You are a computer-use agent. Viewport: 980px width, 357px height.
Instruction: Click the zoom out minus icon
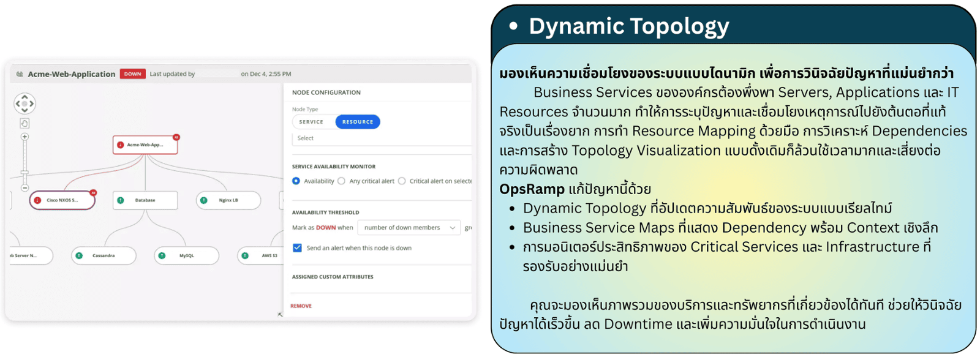point(24,188)
